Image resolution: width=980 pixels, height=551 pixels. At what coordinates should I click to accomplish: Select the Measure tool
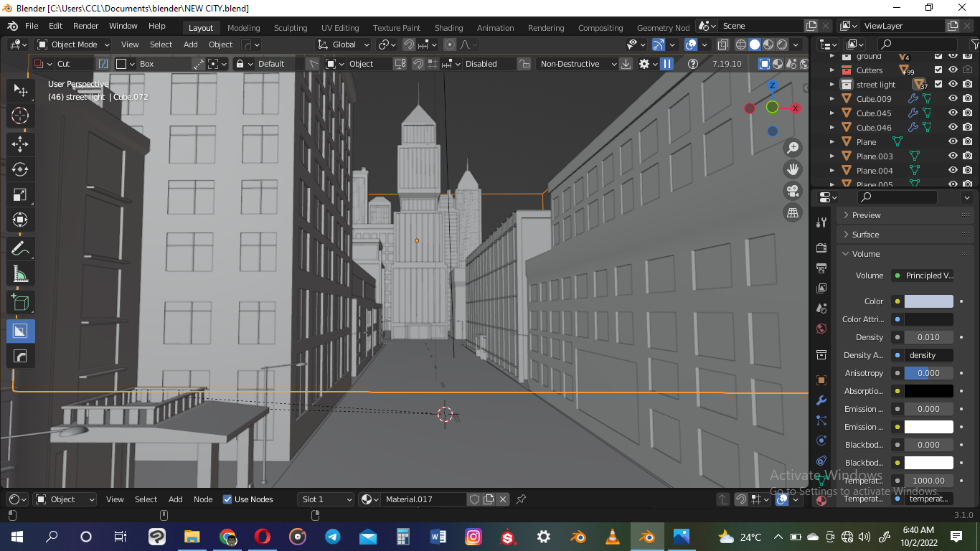pyautogui.click(x=20, y=274)
